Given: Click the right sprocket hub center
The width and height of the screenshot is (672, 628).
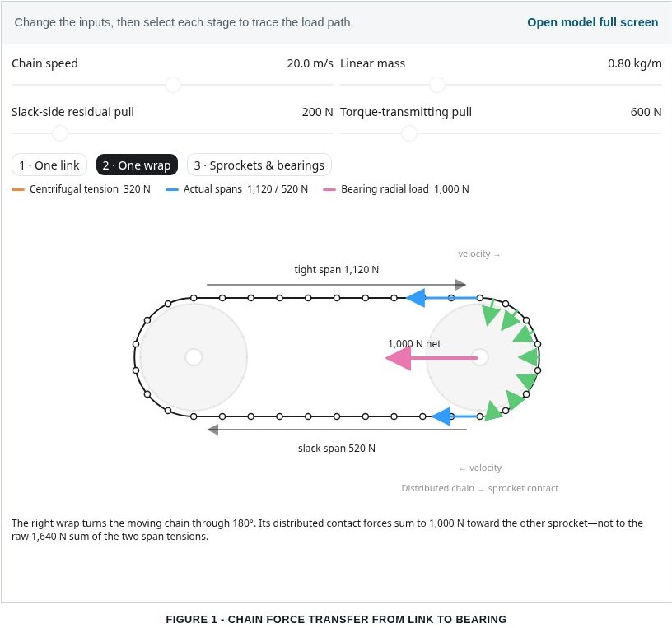Looking at the screenshot, I should pos(480,357).
